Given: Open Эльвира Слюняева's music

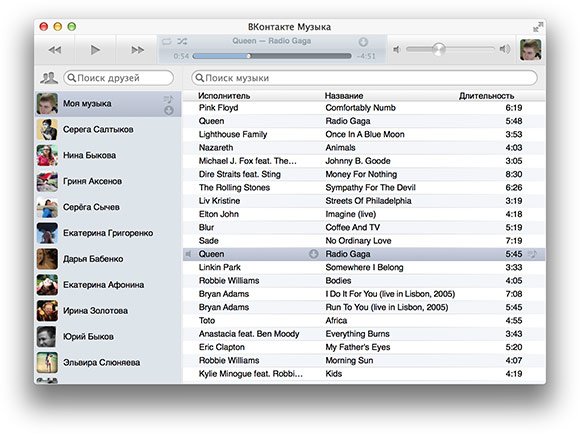Looking at the screenshot, I should pos(108,363).
